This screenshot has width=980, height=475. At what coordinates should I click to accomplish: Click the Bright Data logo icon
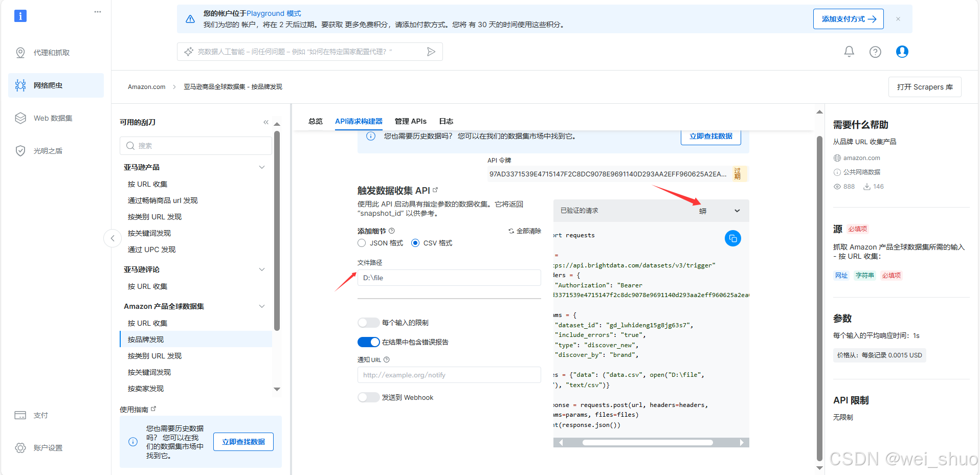pyautogui.click(x=20, y=16)
